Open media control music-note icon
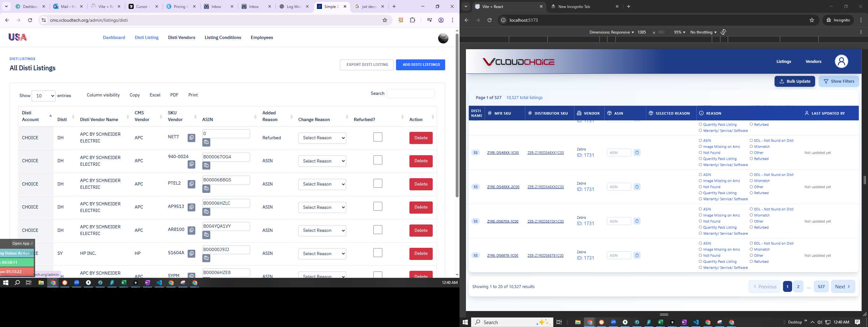This screenshot has width=868, height=327. pos(429,20)
